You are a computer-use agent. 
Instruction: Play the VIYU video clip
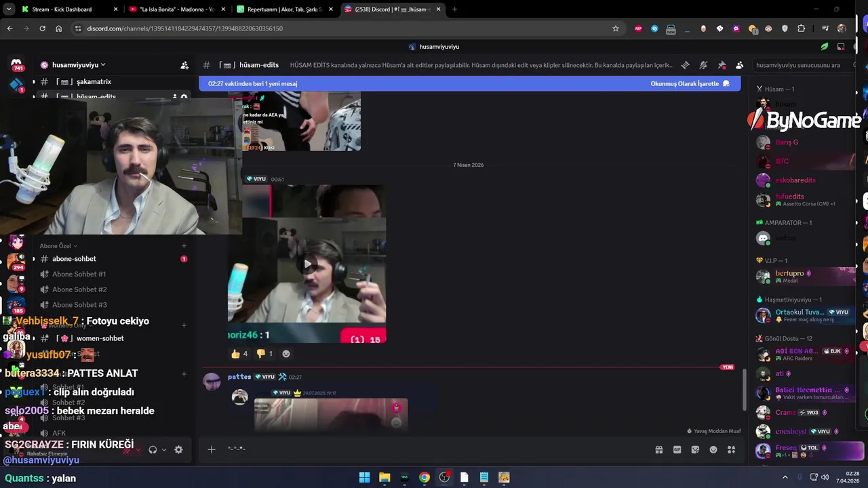307,264
